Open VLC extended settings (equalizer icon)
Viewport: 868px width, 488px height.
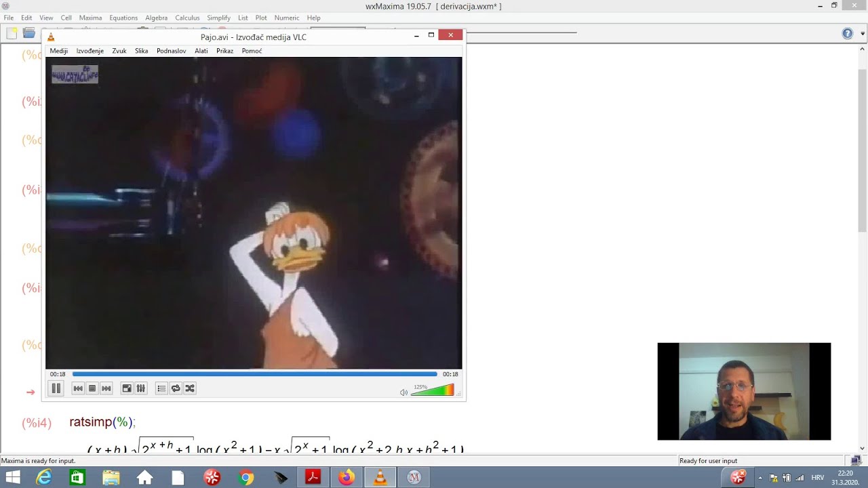pos(140,388)
